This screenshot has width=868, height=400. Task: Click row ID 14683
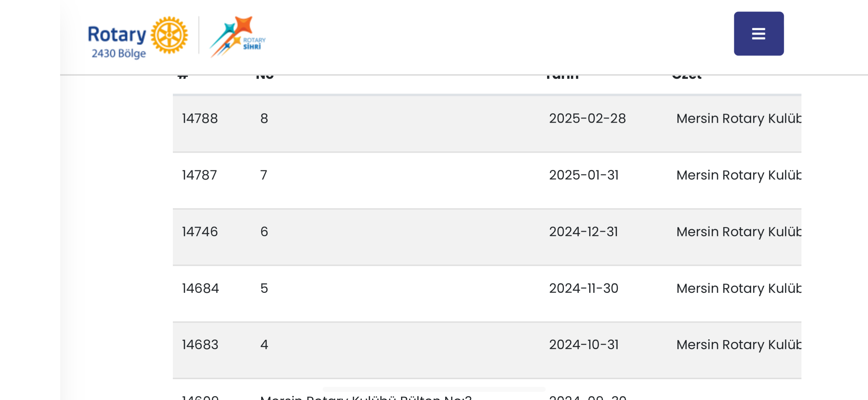click(200, 345)
